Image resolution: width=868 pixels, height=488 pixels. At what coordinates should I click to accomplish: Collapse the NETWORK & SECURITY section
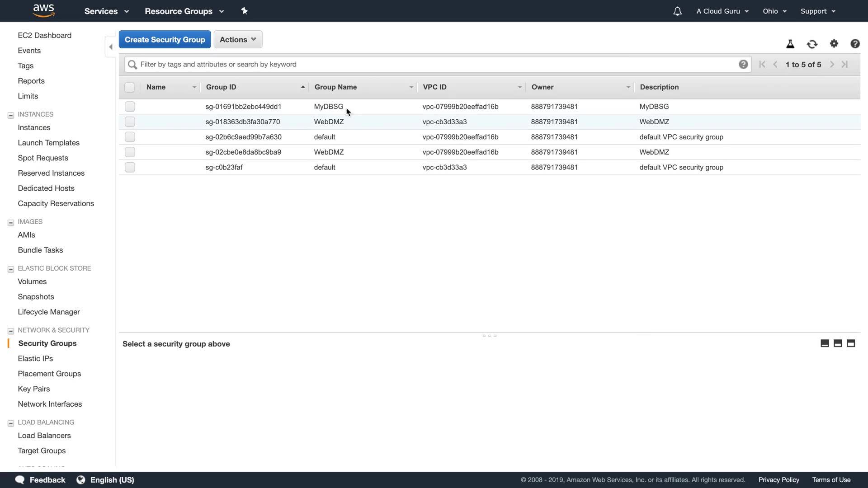pos(11,331)
